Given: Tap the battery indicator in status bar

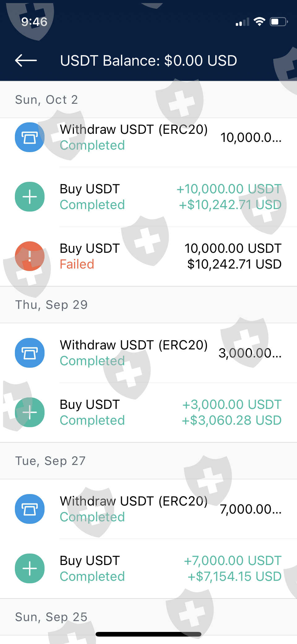Looking at the screenshot, I should point(279,22).
